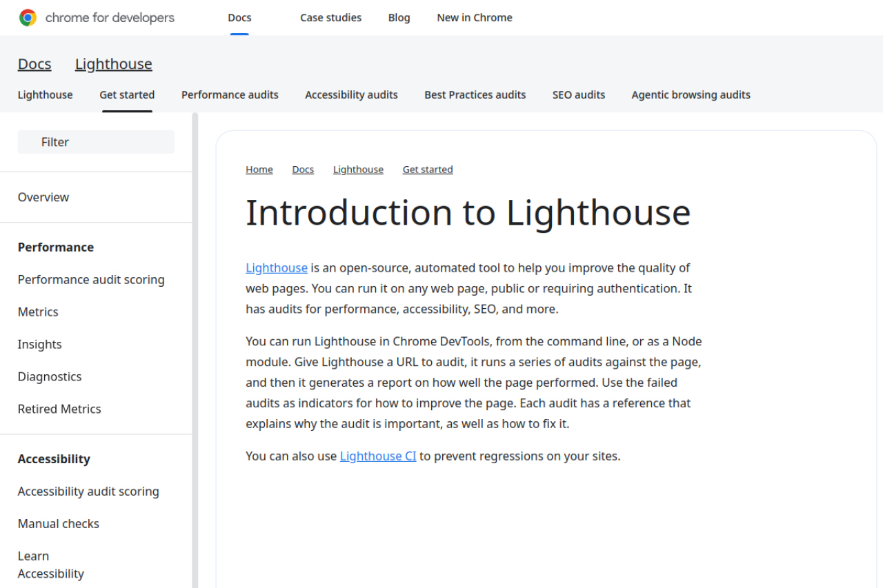Click the Home breadcrumb link
The width and height of the screenshot is (883, 588).
259,170
